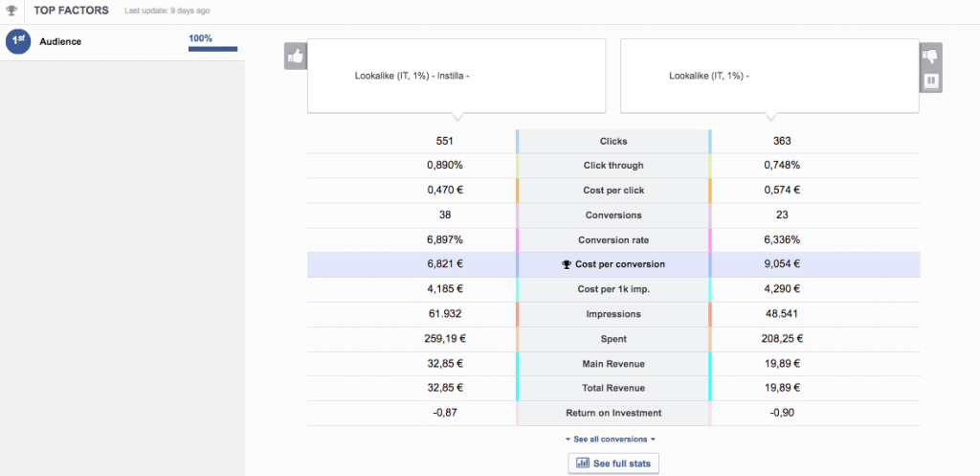Click the bar chart icon in See full stats

(x=583, y=464)
